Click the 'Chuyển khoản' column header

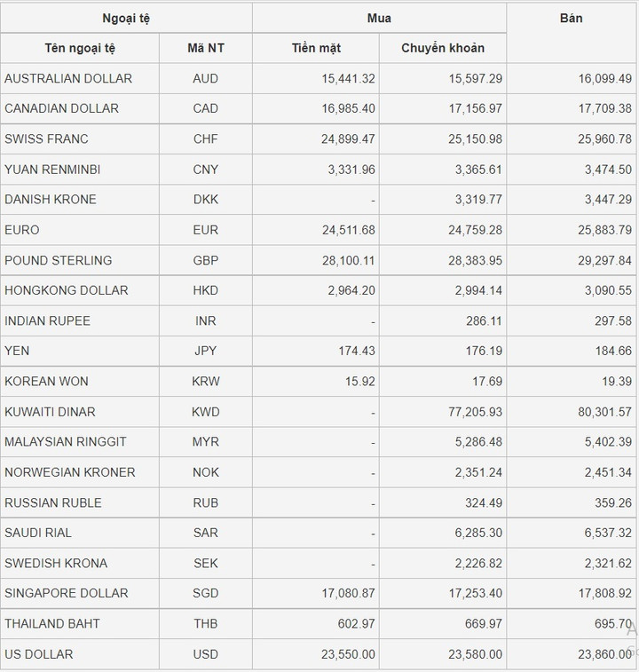442,48
